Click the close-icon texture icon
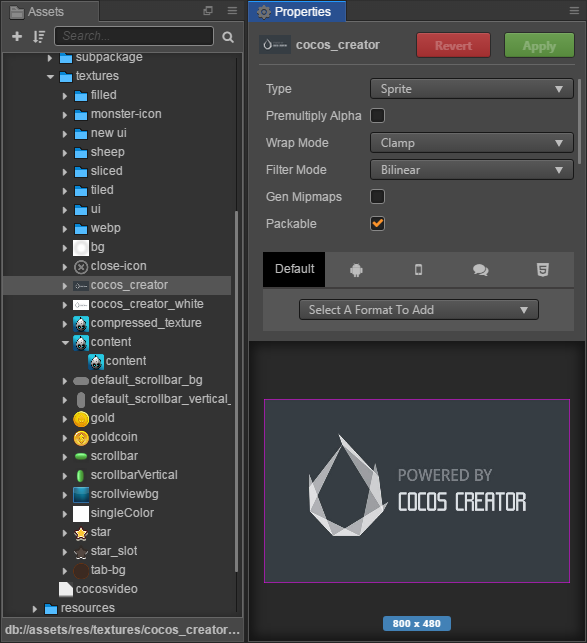This screenshot has height=643, width=587. (81, 267)
